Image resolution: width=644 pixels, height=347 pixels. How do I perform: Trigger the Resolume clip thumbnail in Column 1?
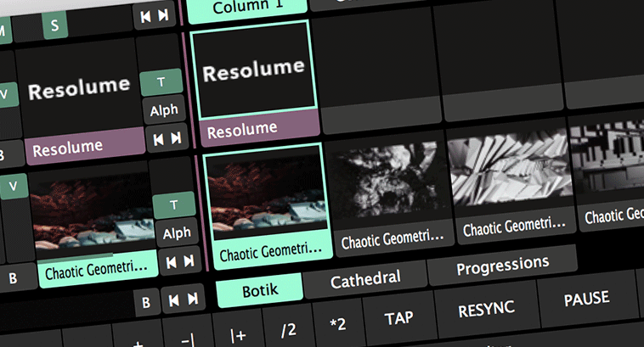(255, 70)
